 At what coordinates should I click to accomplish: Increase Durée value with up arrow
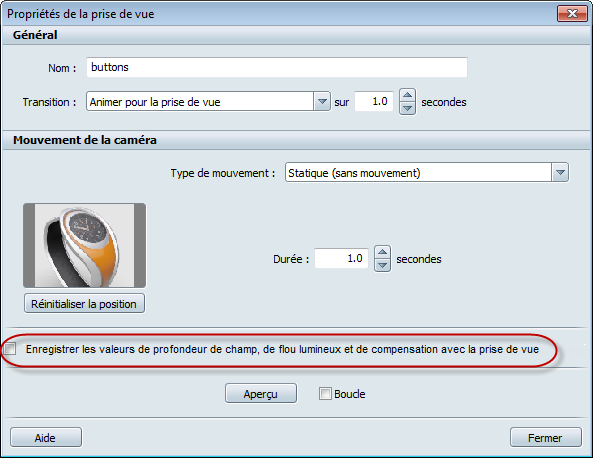click(382, 252)
